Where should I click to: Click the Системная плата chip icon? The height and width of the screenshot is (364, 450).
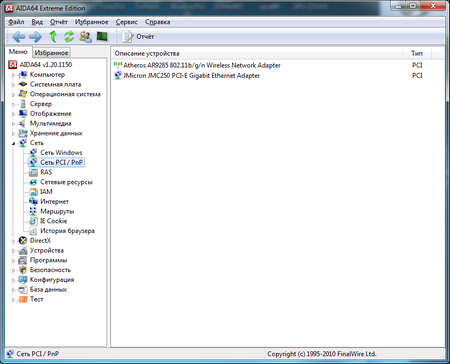pos(23,84)
